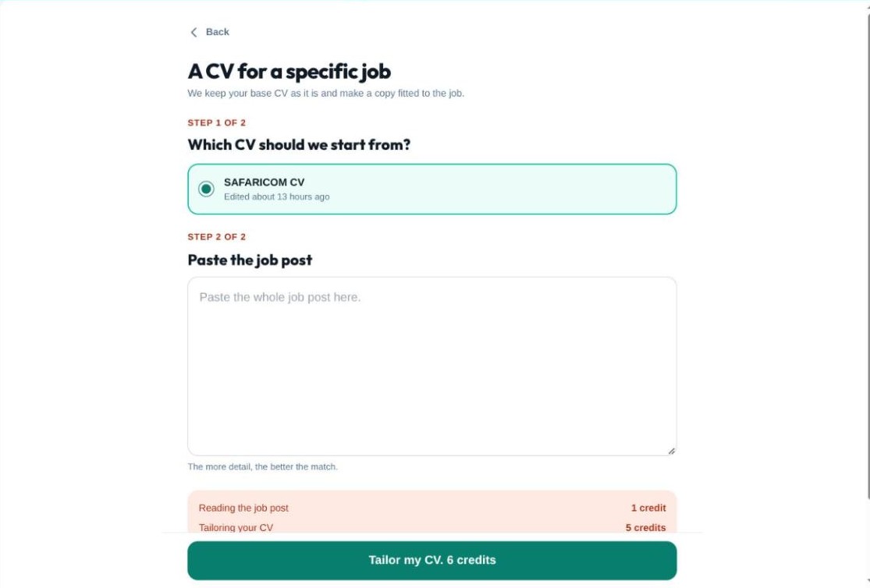Click the '1 credit' cost label
This screenshot has height=588, width=870.
click(648, 508)
